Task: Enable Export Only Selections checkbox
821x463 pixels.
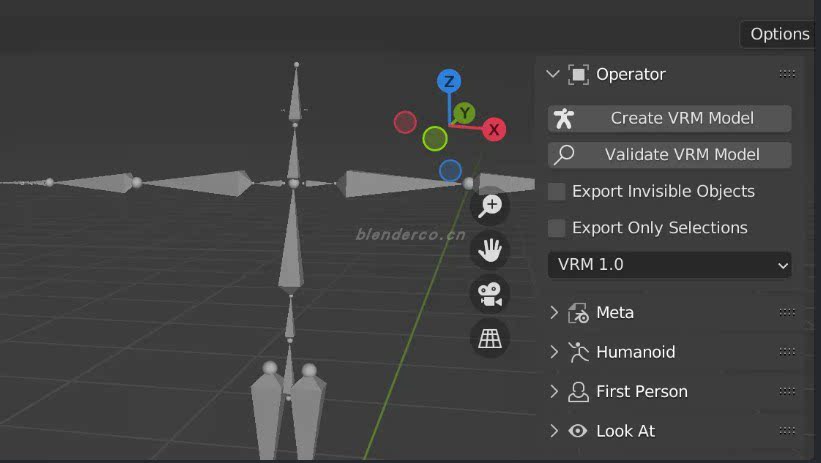Action: click(x=556, y=228)
